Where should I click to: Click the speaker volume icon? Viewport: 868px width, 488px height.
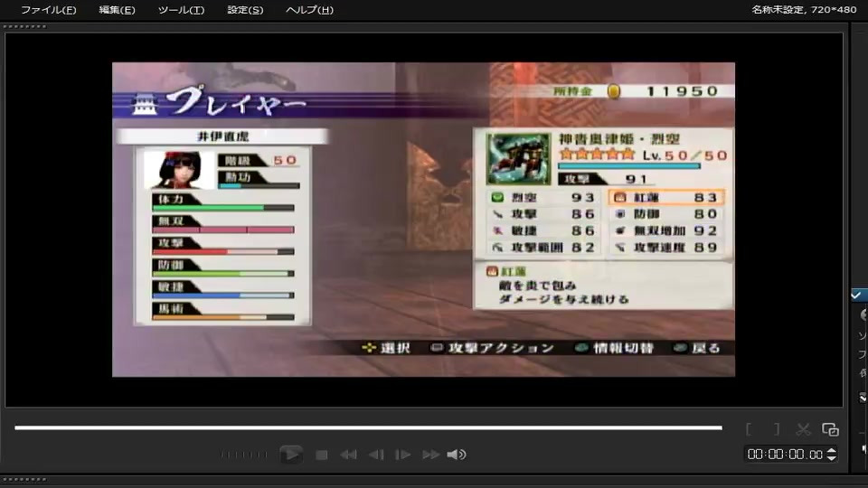(x=457, y=455)
